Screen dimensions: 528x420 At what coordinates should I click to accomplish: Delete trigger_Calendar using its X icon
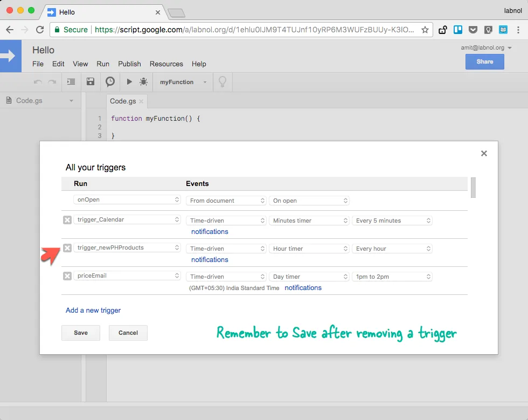(x=67, y=220)
